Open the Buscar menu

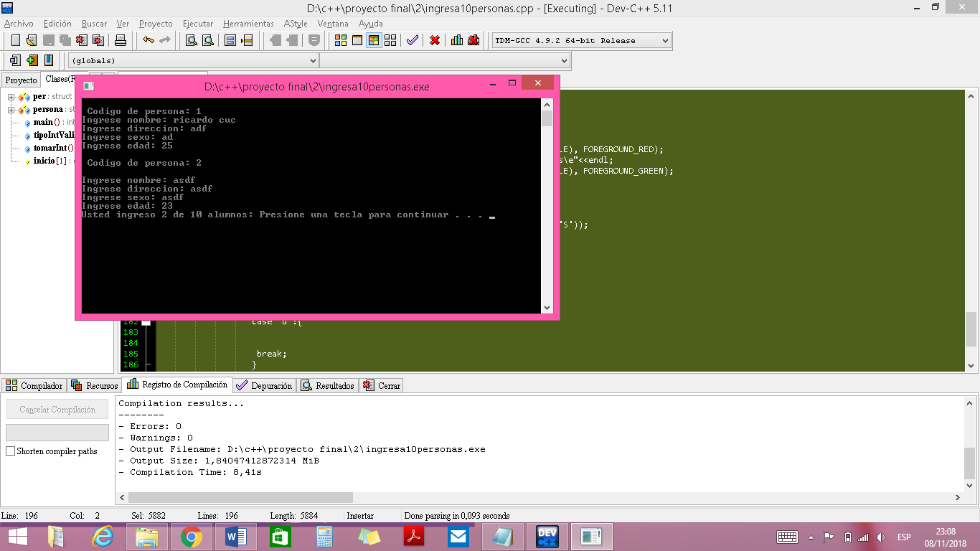point(95,24)
